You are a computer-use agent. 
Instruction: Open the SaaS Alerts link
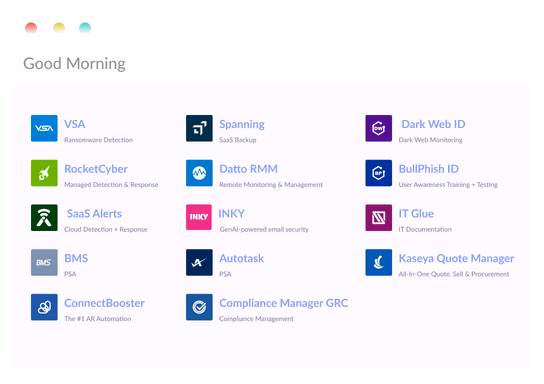94,214
